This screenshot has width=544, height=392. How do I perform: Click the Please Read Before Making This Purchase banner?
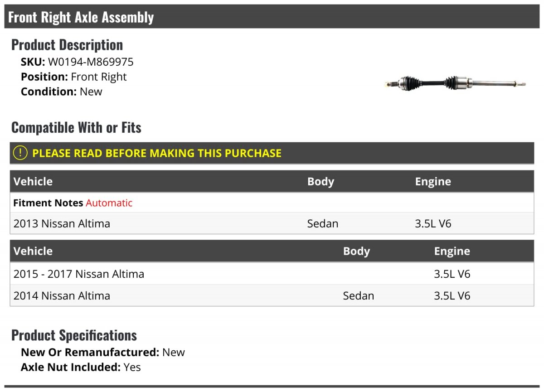[272, 153]
